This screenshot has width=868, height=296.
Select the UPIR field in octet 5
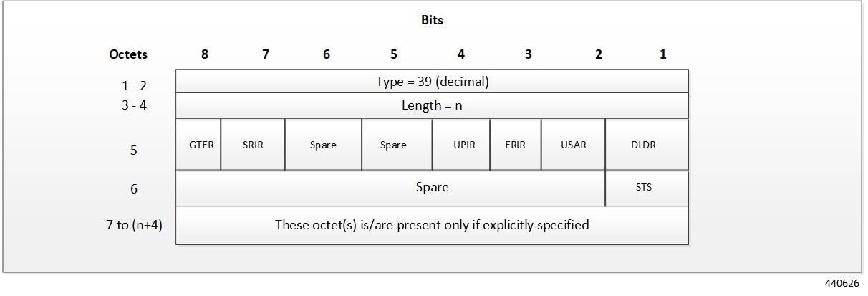(461, 145)
